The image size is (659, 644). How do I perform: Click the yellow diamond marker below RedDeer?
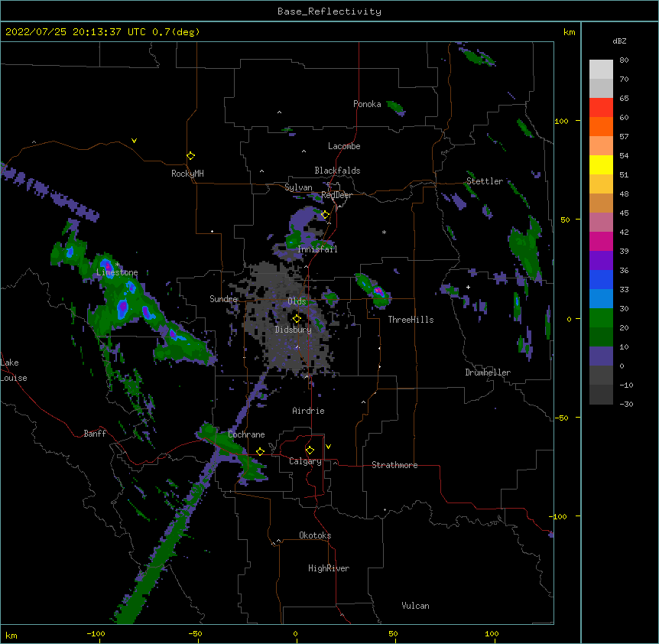pyautogui.click(x=325, y=215)
